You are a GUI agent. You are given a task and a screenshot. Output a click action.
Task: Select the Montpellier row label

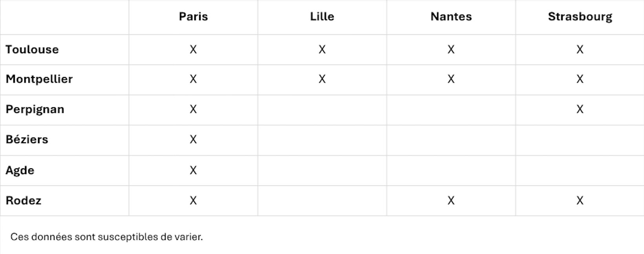point(39,79)
